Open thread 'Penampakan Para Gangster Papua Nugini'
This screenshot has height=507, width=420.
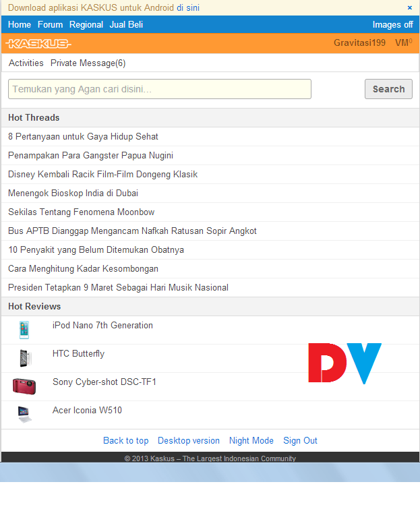[x=90, y=156]
